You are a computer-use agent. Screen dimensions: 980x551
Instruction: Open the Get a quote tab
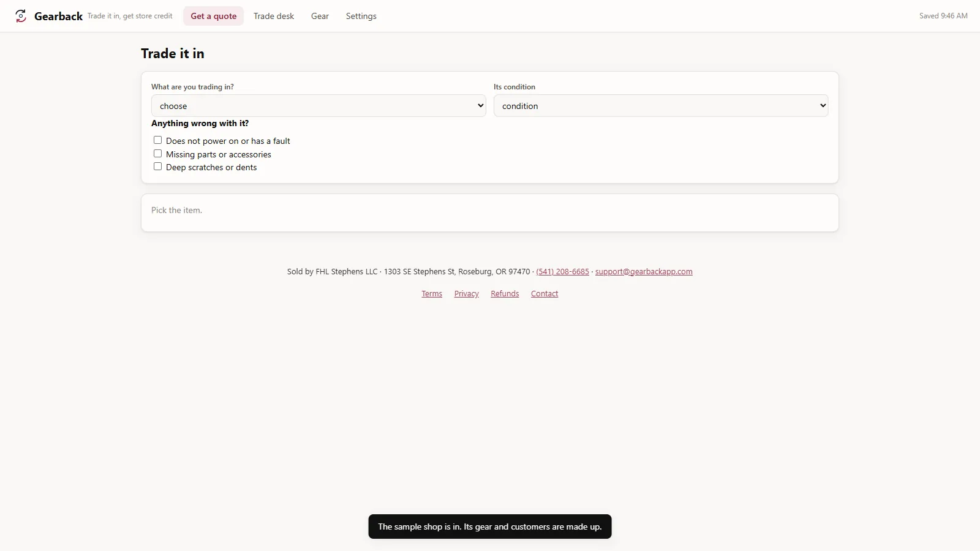coord(213,16)
